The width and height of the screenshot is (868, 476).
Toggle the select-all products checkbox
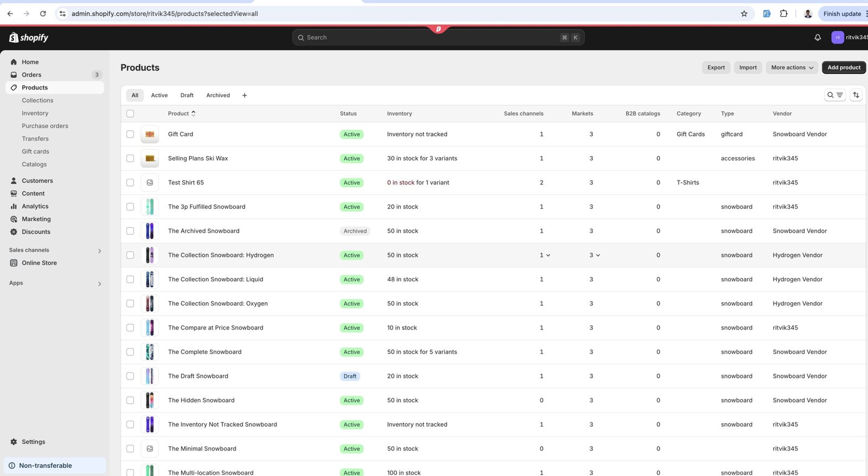click(x=130, y=113)
